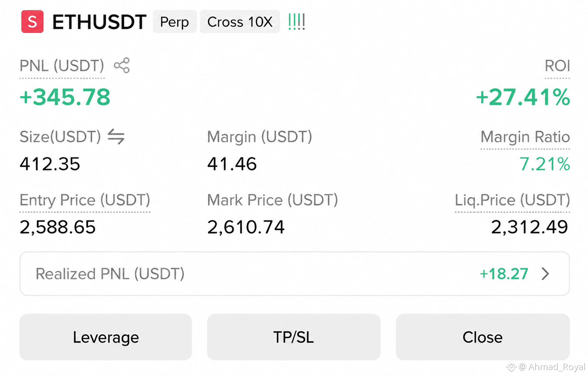Open TP/SL settings button
588x376 pixels.
coord(294,337)
